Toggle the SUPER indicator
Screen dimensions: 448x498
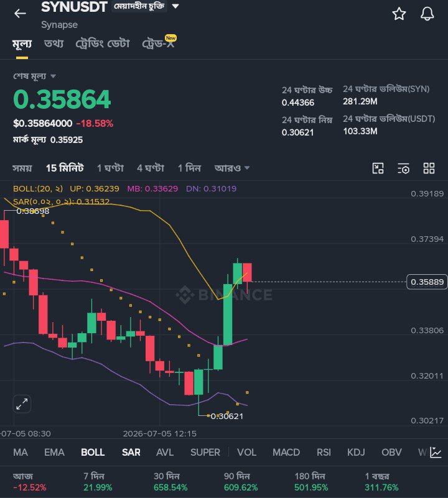(205, 452)
